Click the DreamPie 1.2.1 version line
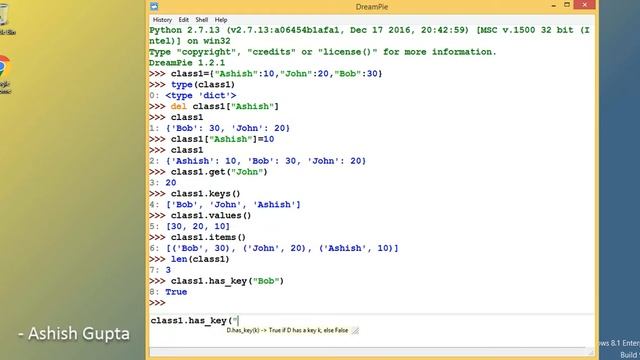Viewport: 640px width, 360px height. tap(187, 63)
